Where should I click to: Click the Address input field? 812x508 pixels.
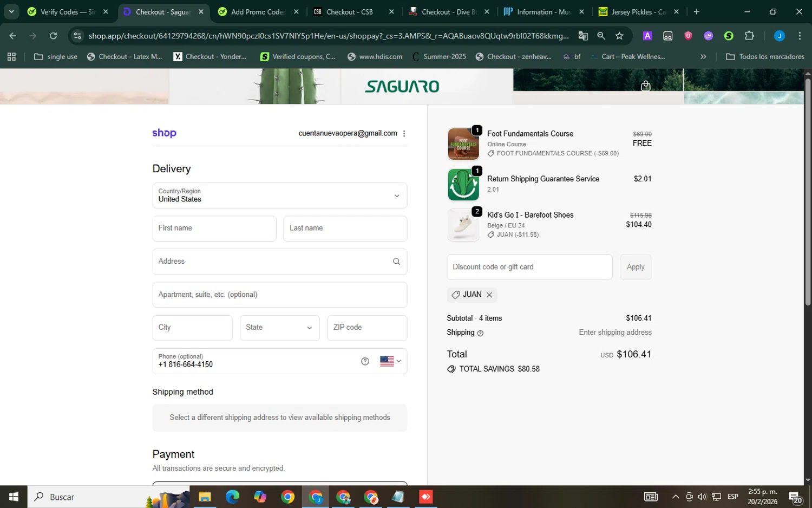(x=280, y=262)
